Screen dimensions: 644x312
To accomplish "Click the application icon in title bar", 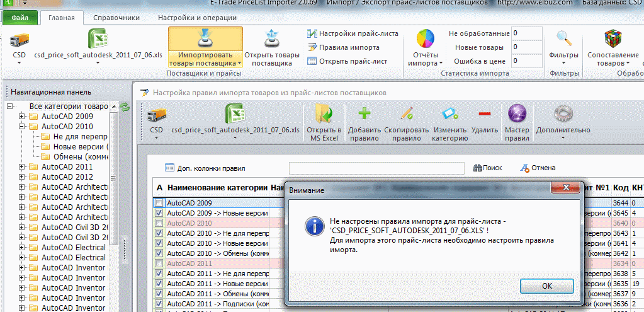I will coord(8,3).
